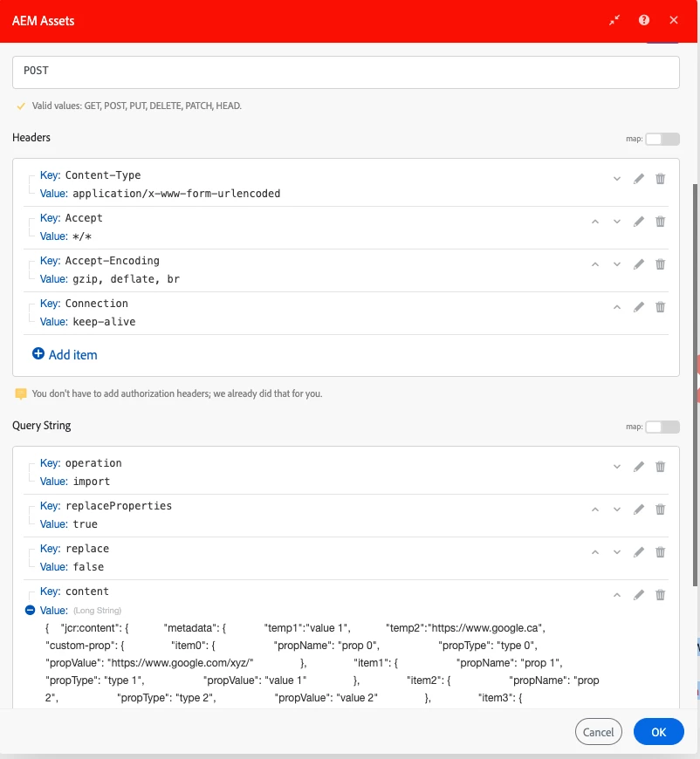Delete the Content-Type header item
This screenshot has height=759, width=700.
[x=660, y=179]
